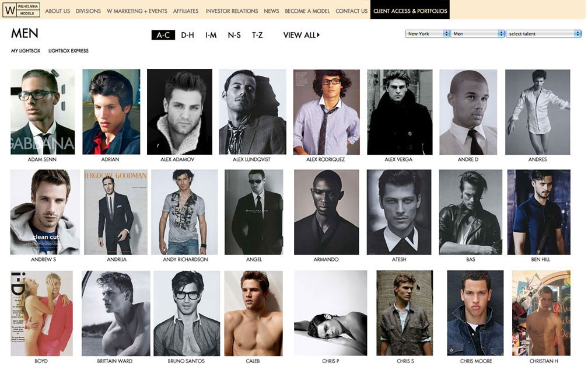Viewport: 588px width, 387px height.
Task: Select the Armando model thumbnail
Action: [326, 212]
